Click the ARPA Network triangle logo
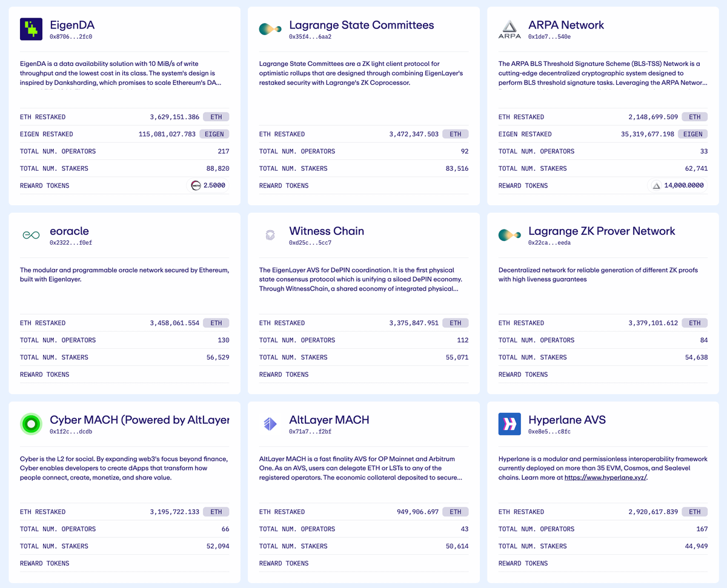This screenshot has height=588, width=727. click(x=510, y=29)
